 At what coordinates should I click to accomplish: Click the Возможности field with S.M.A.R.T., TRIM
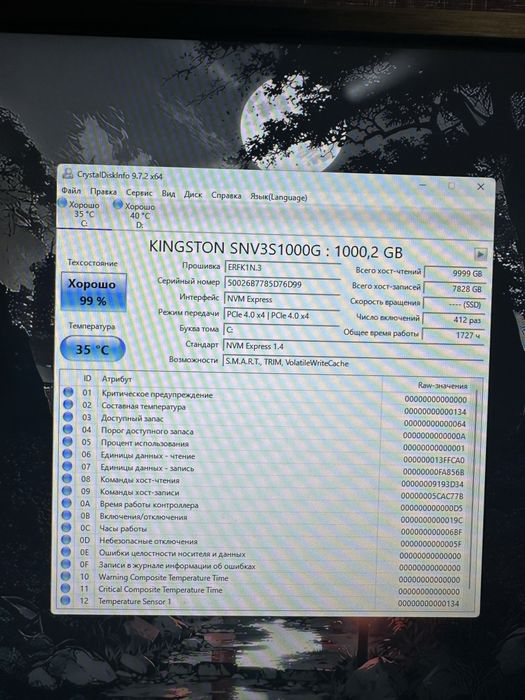(353, 362)
